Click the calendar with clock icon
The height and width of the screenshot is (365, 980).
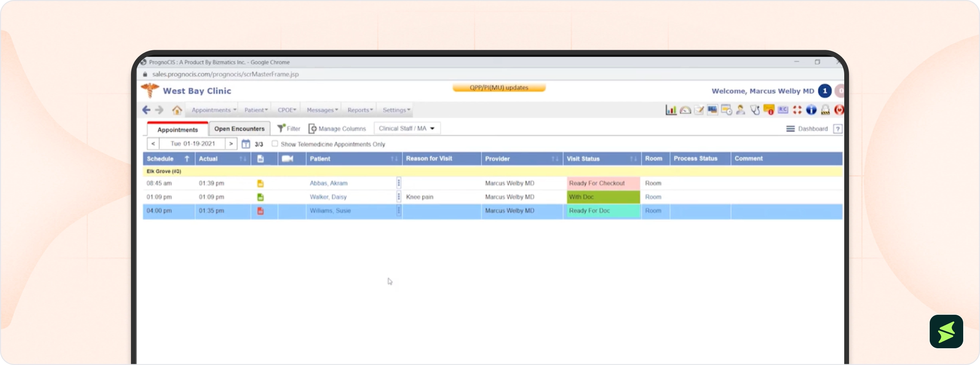(x=726, y=110)
